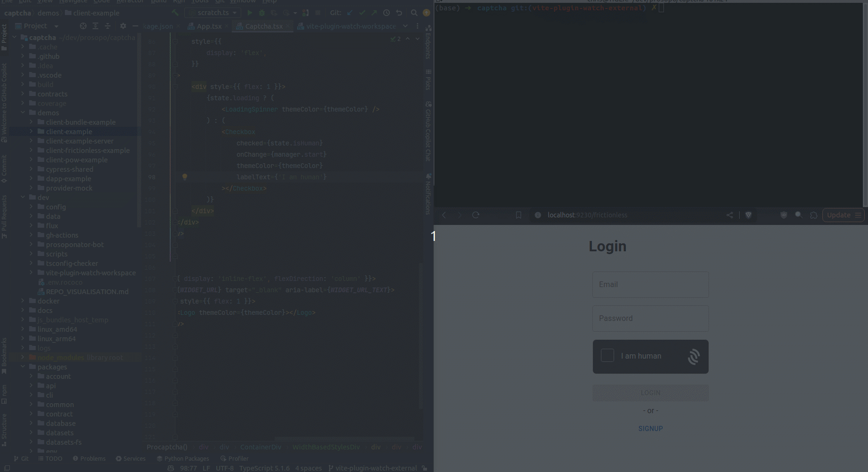Click ContainerDiv in the breadcrumb bar

260,447
